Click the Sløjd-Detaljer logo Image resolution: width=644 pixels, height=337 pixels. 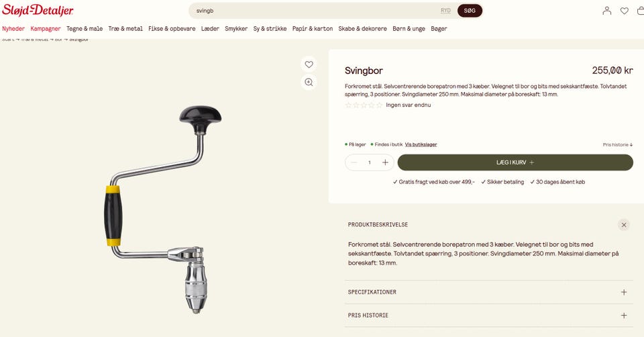(38, 10)
